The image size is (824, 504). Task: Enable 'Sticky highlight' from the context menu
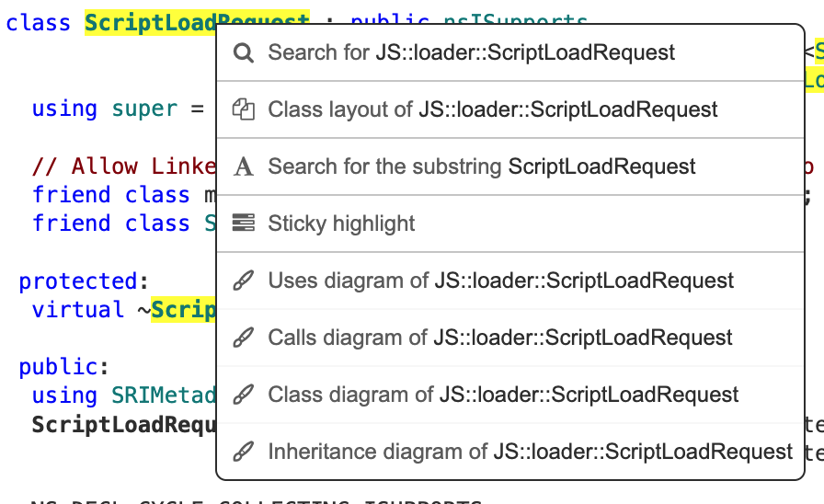click(x=341, y=223)
